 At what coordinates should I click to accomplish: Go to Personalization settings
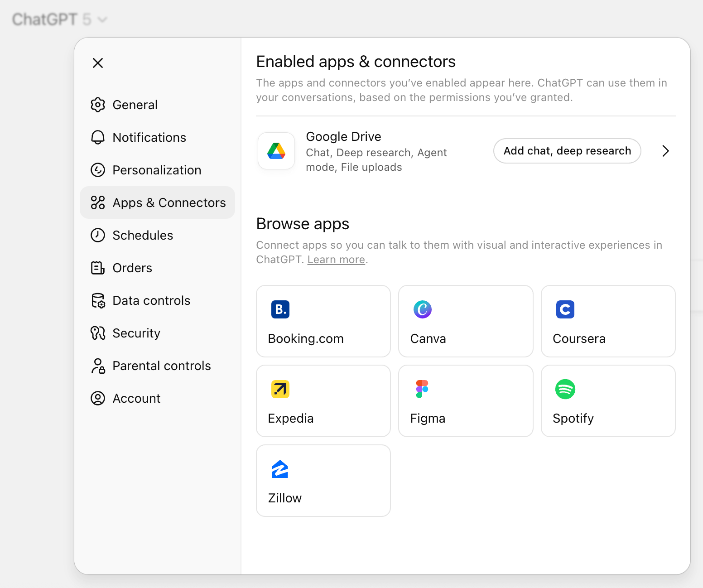tap(156, 170)
